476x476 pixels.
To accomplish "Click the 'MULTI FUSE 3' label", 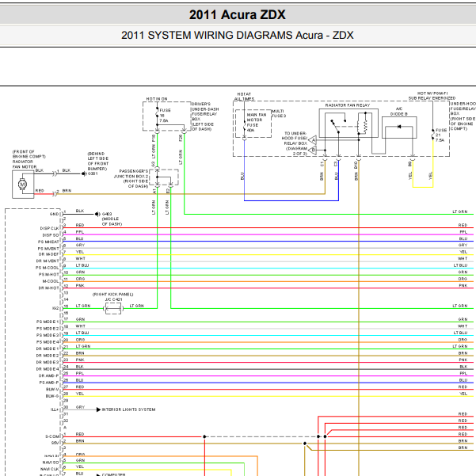I will 279,113.
